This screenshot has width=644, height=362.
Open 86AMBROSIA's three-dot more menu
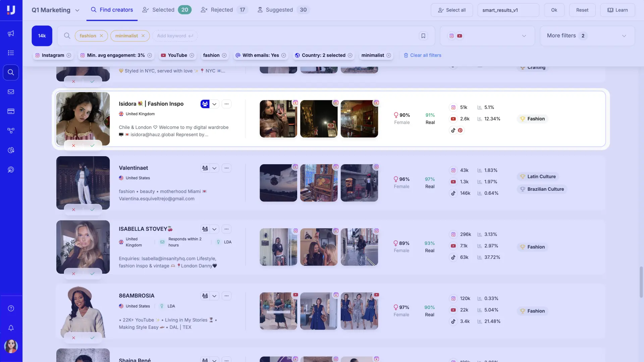[x=227, y=296]
